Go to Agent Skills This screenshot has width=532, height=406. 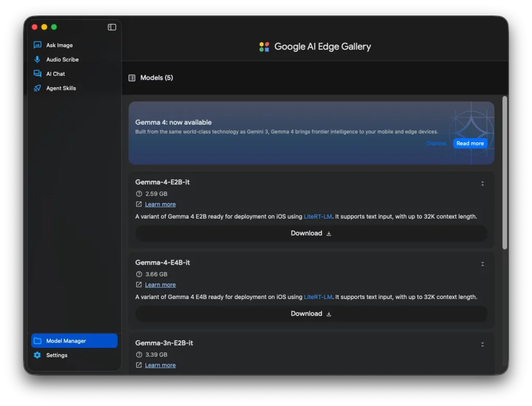coord(74,88)
